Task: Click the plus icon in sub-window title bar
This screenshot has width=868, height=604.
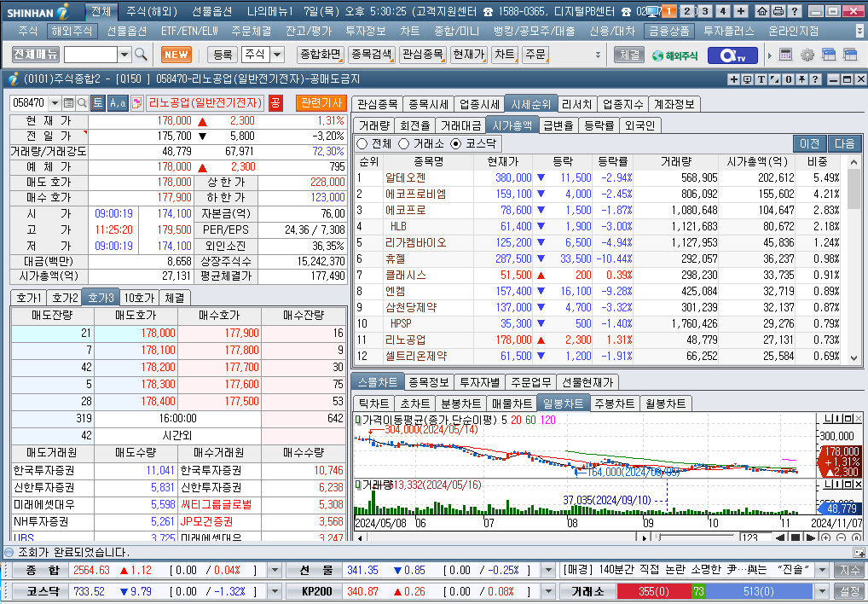Action: click(x=734, y=79)
